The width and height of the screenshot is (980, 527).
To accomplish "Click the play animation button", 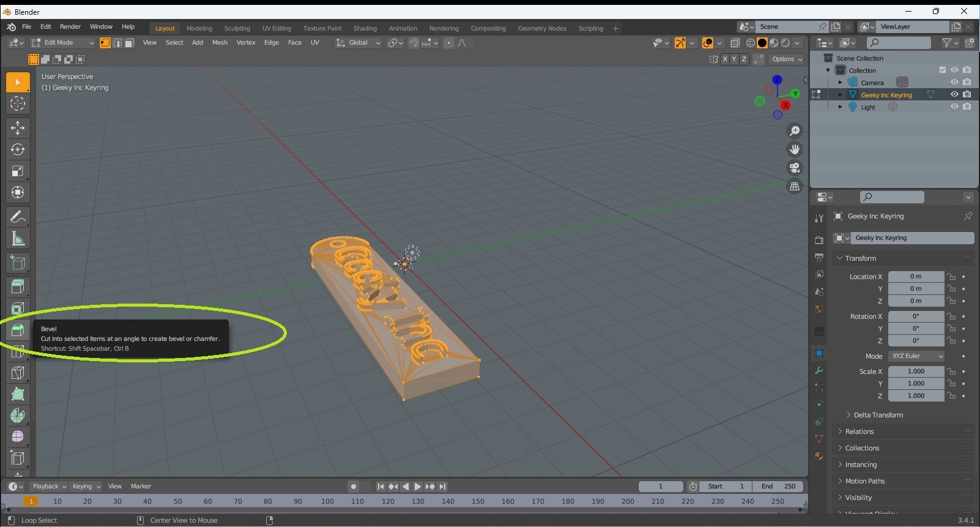I will (418, 487).
